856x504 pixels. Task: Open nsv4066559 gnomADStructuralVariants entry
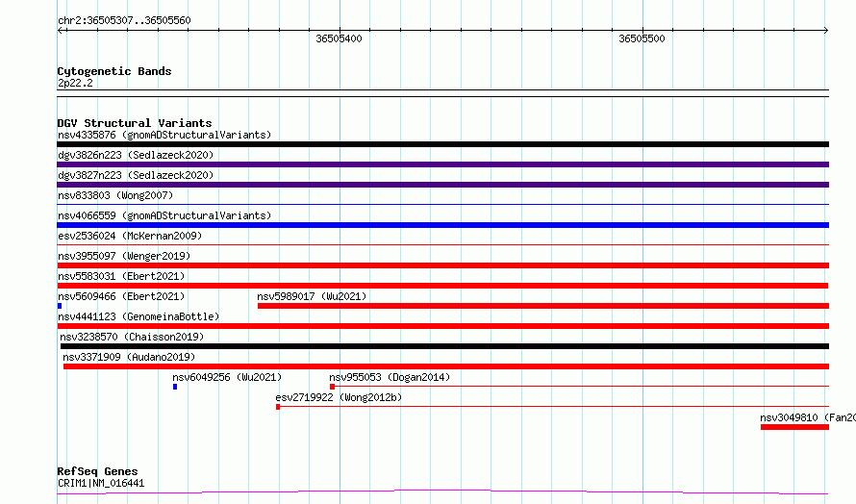[x=164, y=215]
